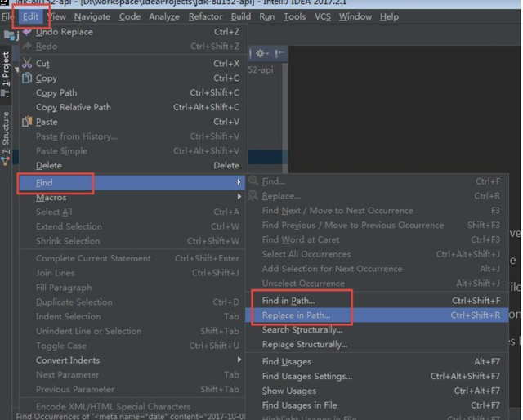Image resolution: width=523 pixels, height=420 pixels.
Task: Open the Build menu
Action: tap(240, 16)
